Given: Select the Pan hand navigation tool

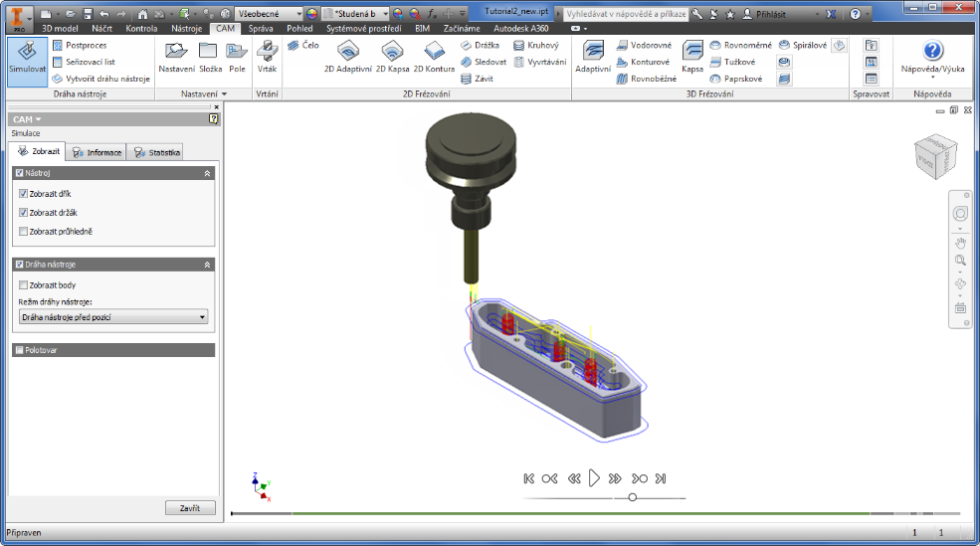Looking at the screenshot, I should click(x=960, y=243).
